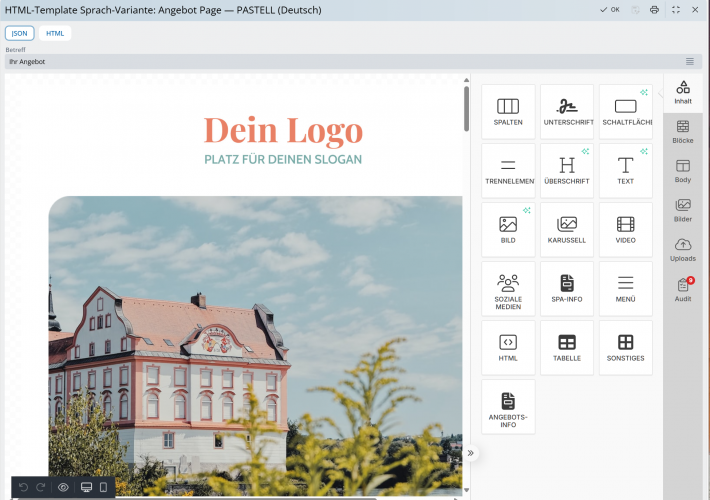
Task: Click the scroll down arrow of canvas
Action: pyautogui.click(x=466, y=490)
